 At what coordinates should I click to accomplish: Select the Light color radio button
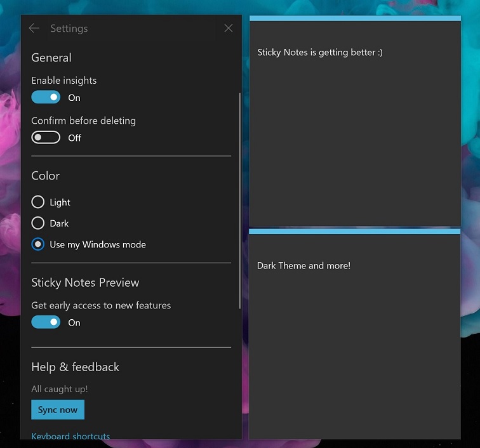point(38,202)
